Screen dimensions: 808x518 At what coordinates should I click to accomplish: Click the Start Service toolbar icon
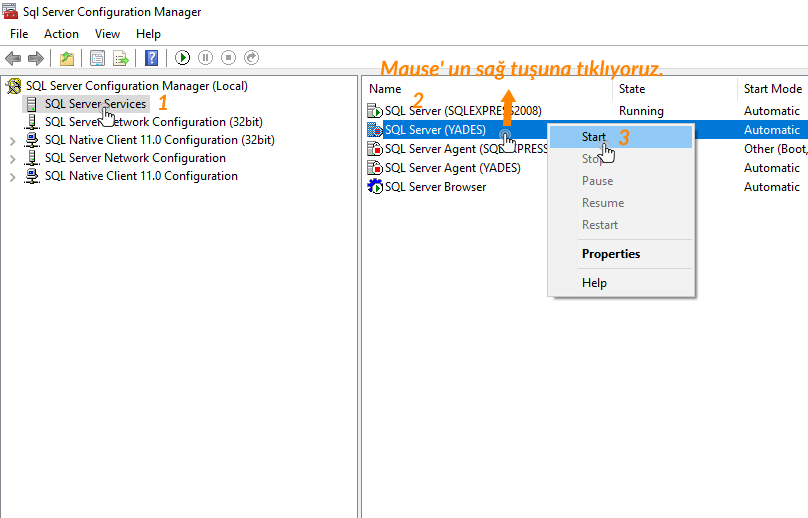[183, 59]
